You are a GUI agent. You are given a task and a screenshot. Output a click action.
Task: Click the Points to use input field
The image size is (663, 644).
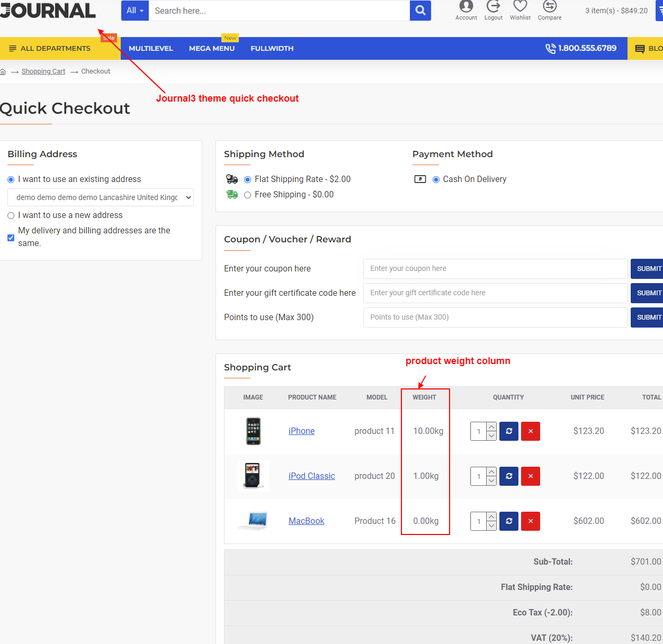496,318
